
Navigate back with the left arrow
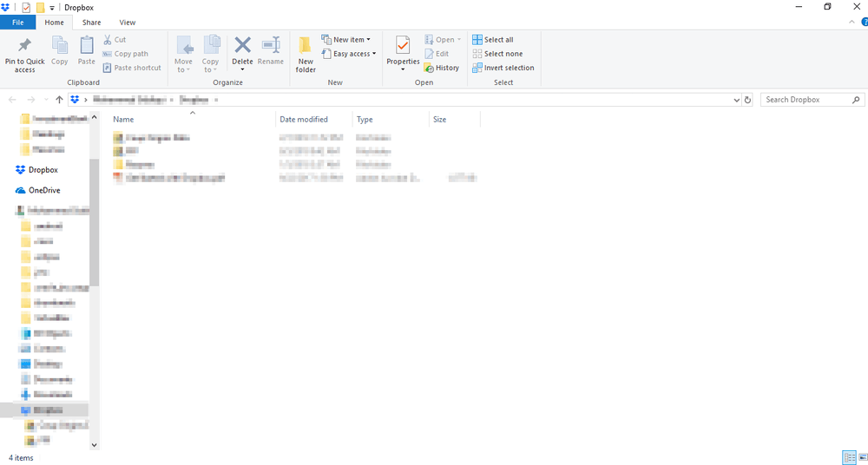click(13, 100)
